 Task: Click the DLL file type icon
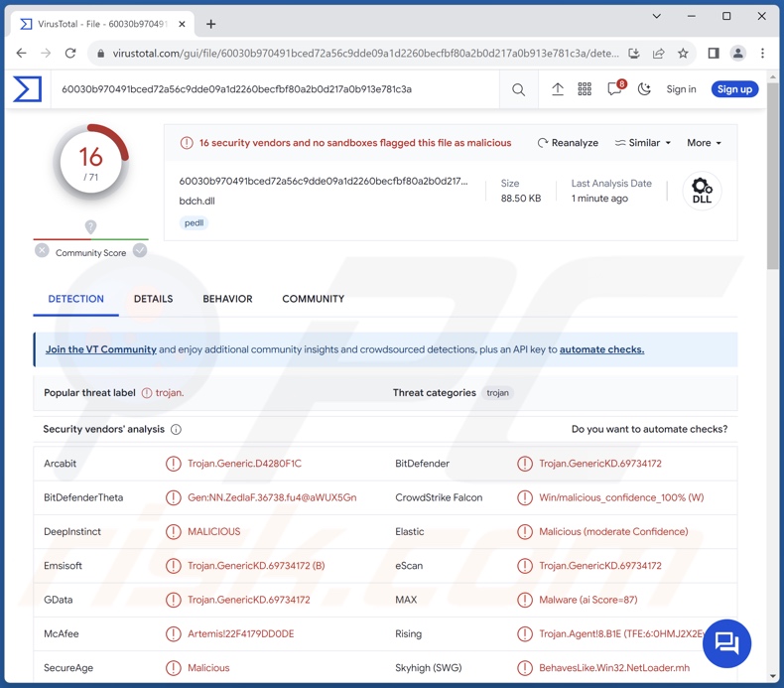point(702,191)
